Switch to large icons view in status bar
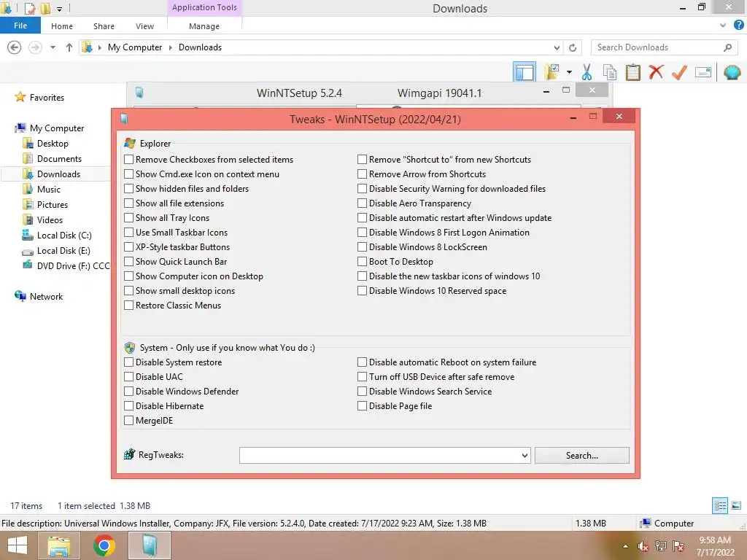Viewport: 747px width, 560px height. coord(736,505)
